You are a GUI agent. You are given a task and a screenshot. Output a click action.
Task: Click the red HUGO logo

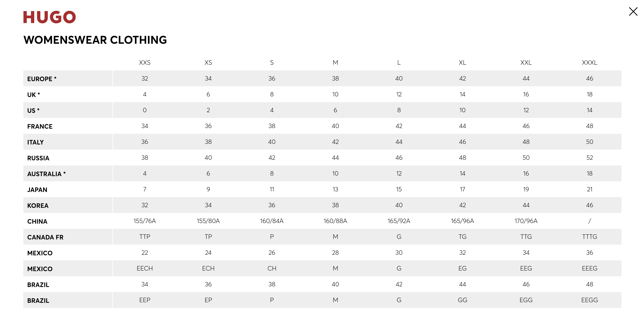click(x=50, y=17)
